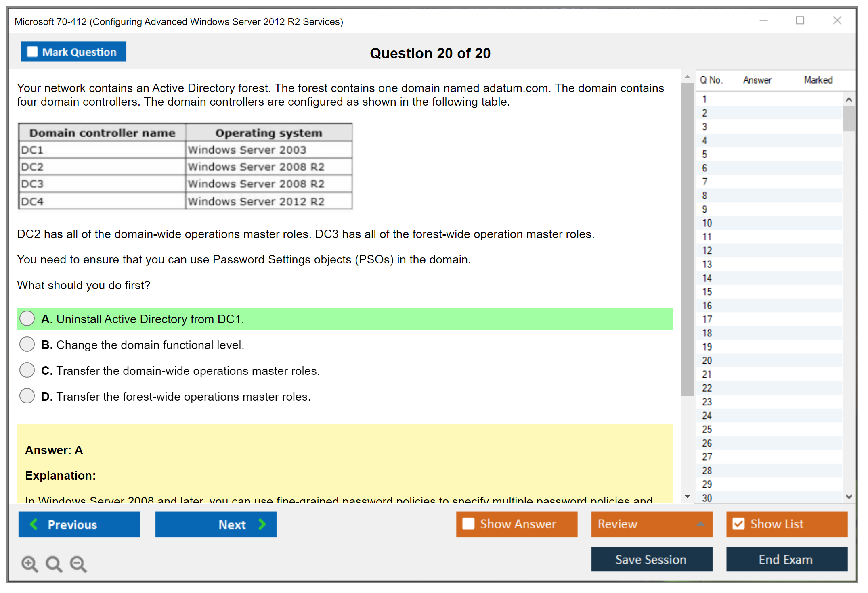
Task: Click the green left arrow on Previous
Action: 34,524
